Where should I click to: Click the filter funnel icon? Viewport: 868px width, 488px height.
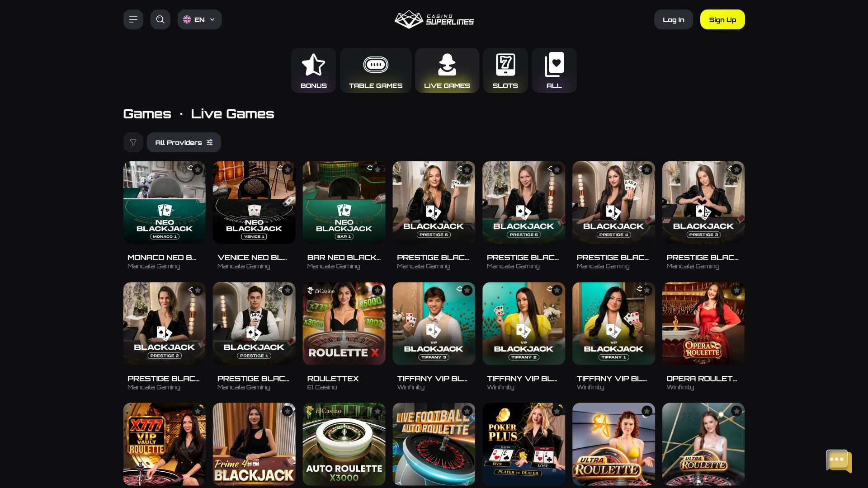point(133,142)
